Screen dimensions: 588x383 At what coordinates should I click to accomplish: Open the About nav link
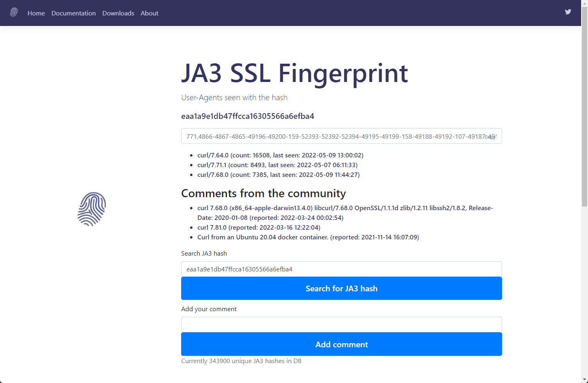(x=150, y=13)
